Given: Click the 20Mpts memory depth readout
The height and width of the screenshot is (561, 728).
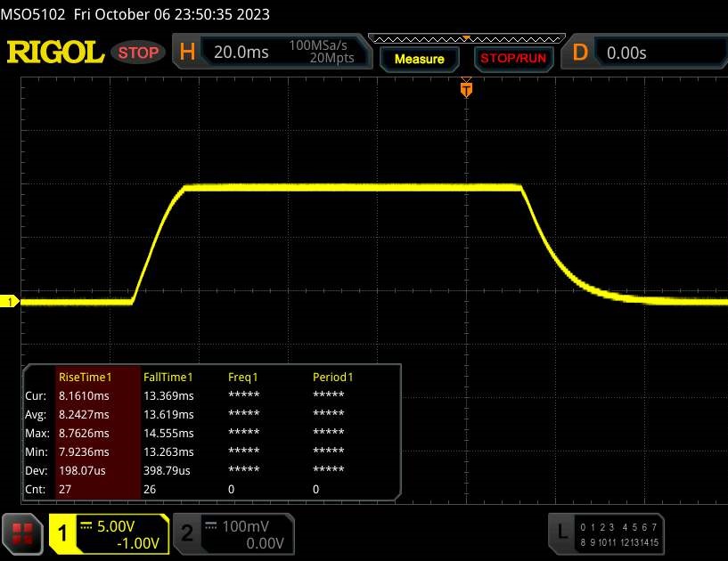Looking at the screenshot, I should [x=331, y=58].
